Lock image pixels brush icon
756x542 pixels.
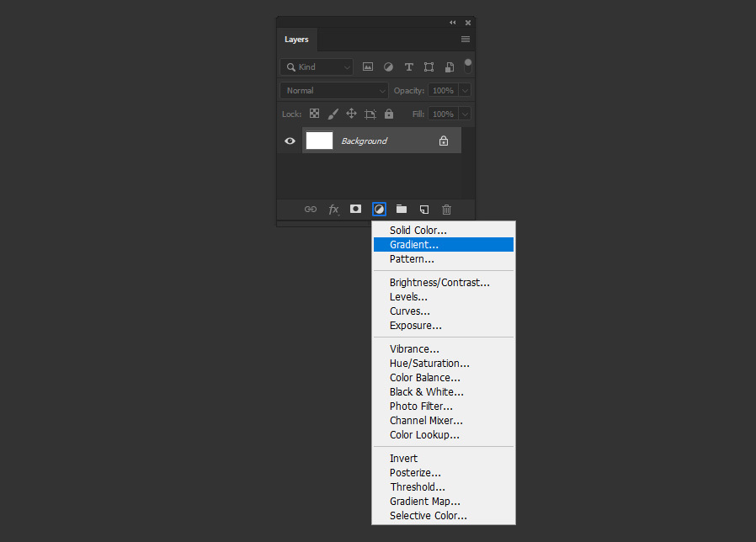333,114
